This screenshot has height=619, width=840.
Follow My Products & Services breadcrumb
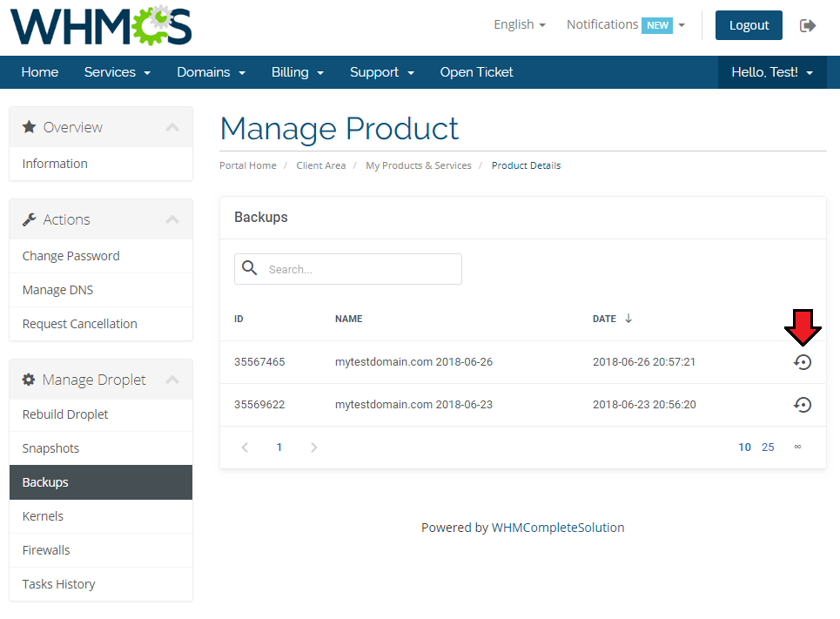point(419,165)
